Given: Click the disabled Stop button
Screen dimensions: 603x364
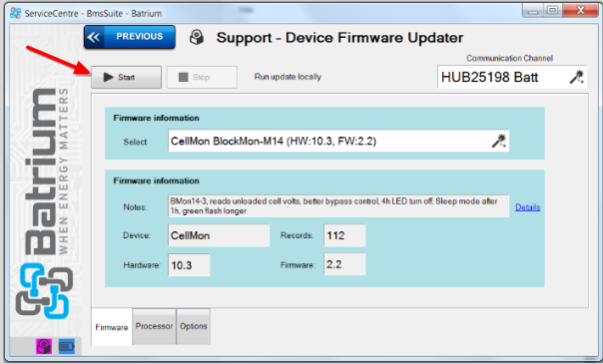Looking at the screenshot, I should click(202, 77).
